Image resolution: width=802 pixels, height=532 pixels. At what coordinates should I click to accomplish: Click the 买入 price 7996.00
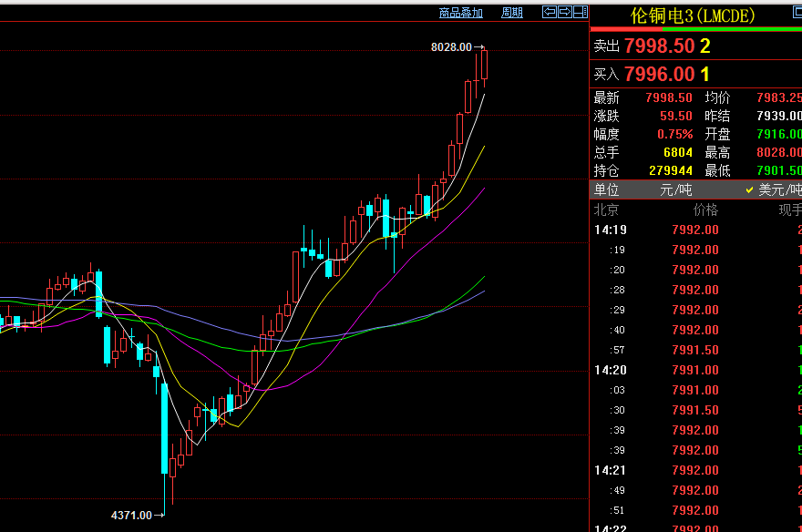660,75
